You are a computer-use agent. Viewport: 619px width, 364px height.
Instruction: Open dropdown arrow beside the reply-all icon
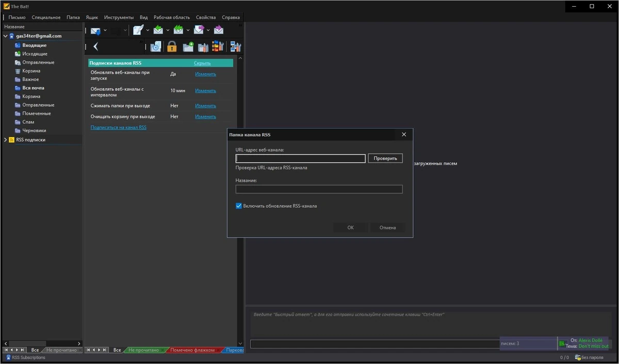point(188,30)
